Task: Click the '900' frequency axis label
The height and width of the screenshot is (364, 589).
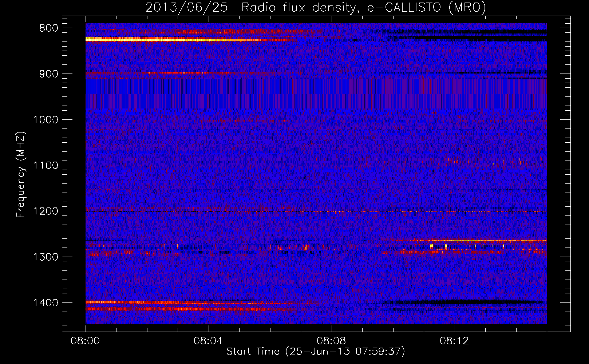Action: coord(48,74)
